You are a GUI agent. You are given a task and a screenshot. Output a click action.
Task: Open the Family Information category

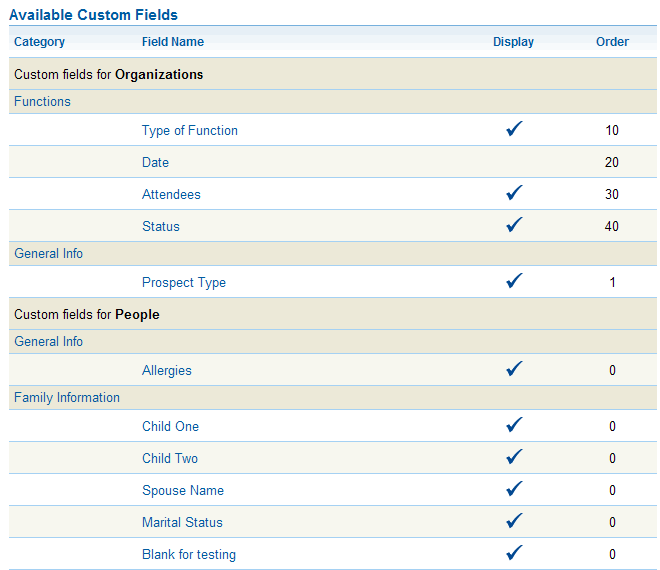click(x=67, y=397)
